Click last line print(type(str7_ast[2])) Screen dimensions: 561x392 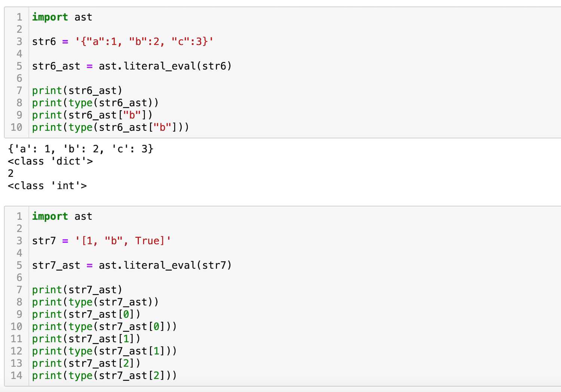click(x=104, y=376)
